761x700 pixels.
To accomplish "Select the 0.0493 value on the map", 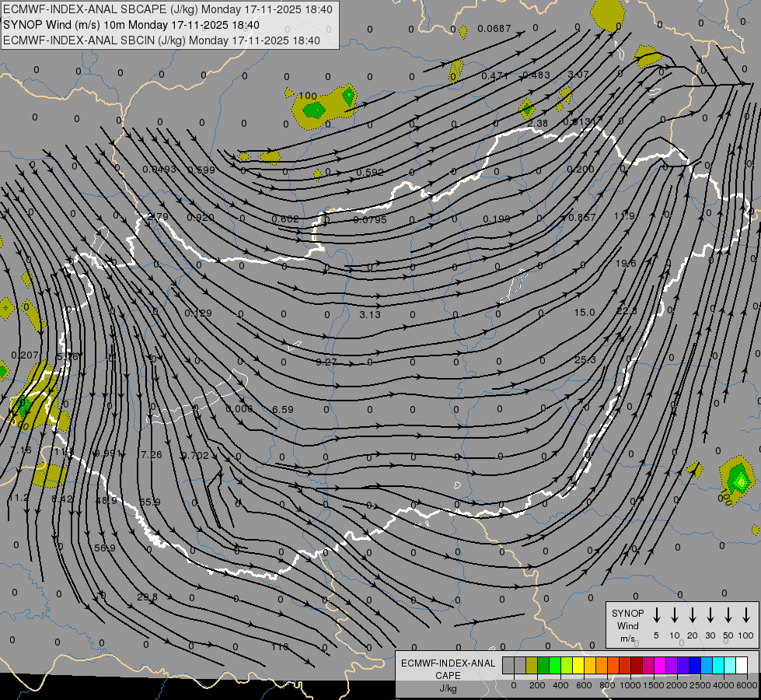I will click(x=159, y=169).
